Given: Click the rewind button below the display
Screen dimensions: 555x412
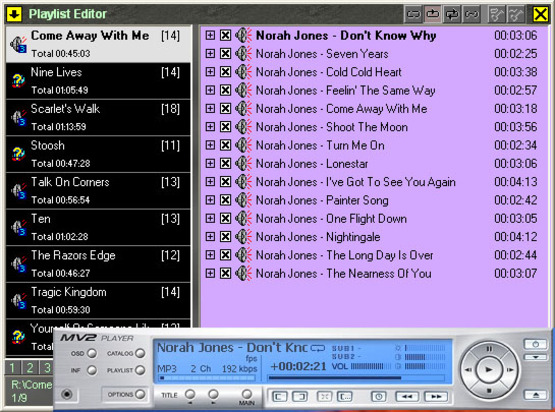Looking at the screenshot, I should 407,397.
